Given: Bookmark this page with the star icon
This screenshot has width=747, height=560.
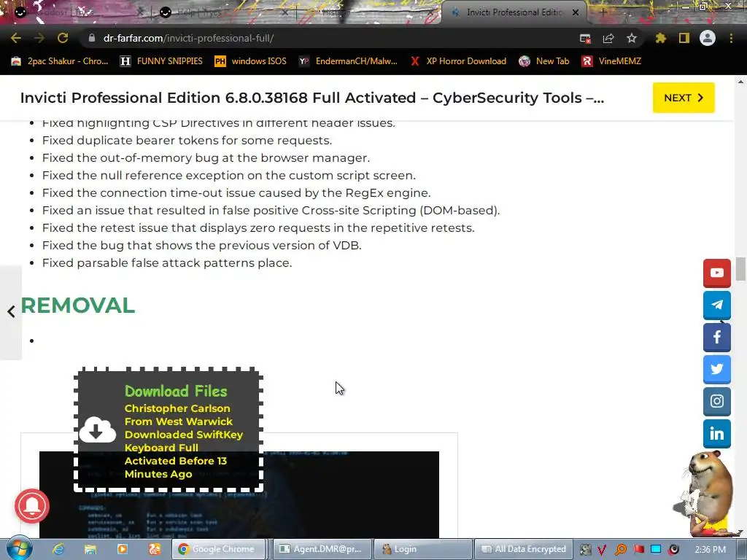Looking at the screenshot, I should tap(632, 38).
